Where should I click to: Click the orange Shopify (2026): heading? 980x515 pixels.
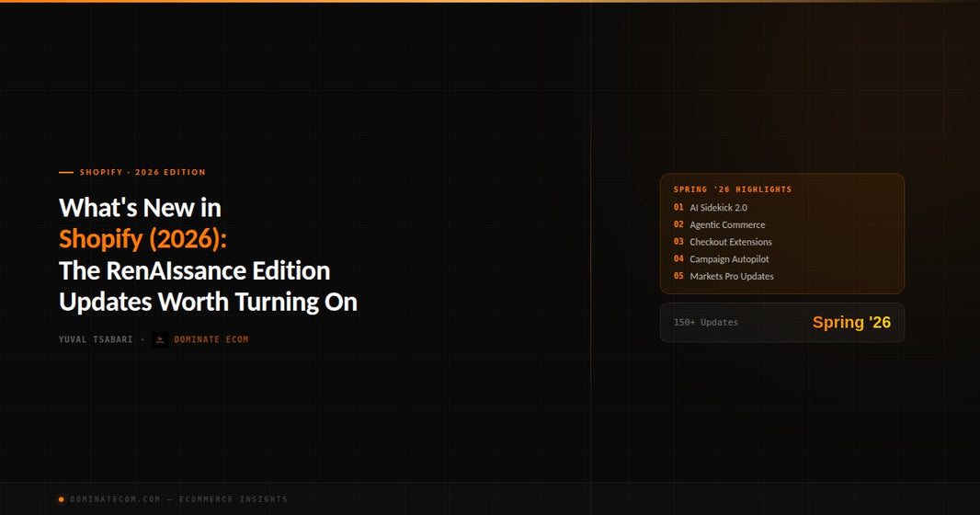(x=142, y=239)
